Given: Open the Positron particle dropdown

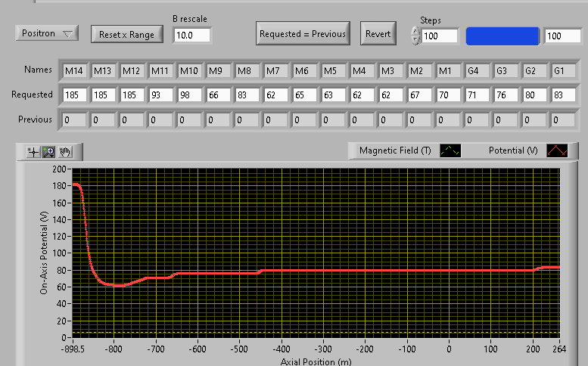Looking at the screenshot, I should coord(47,33).
